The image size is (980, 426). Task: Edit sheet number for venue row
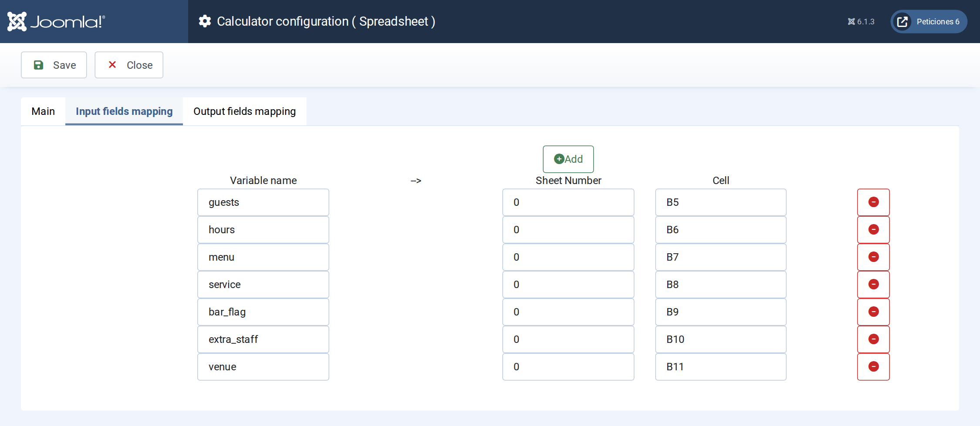[x=568, y=367]
